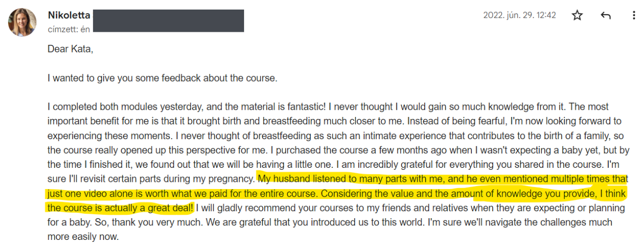Click the sender name Nikoletta
The image size is (644, 252).
pyautogui.click(x=69, y=15)
